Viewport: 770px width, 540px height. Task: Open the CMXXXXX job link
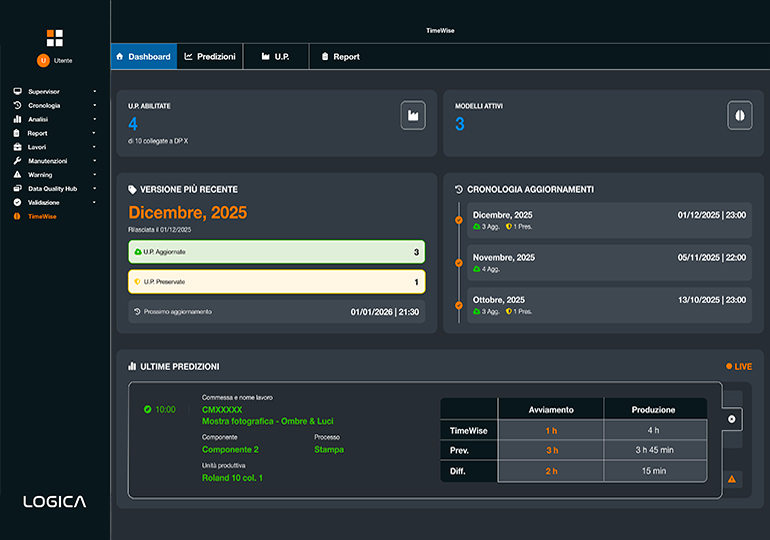pyautogui.click(x=222, y=409)
